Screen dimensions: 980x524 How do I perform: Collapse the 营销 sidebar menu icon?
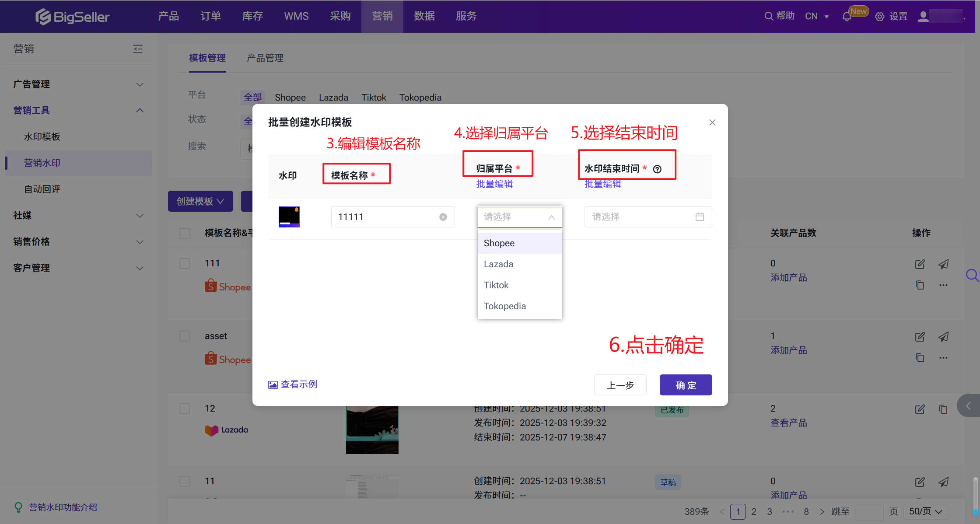[138, 49]
